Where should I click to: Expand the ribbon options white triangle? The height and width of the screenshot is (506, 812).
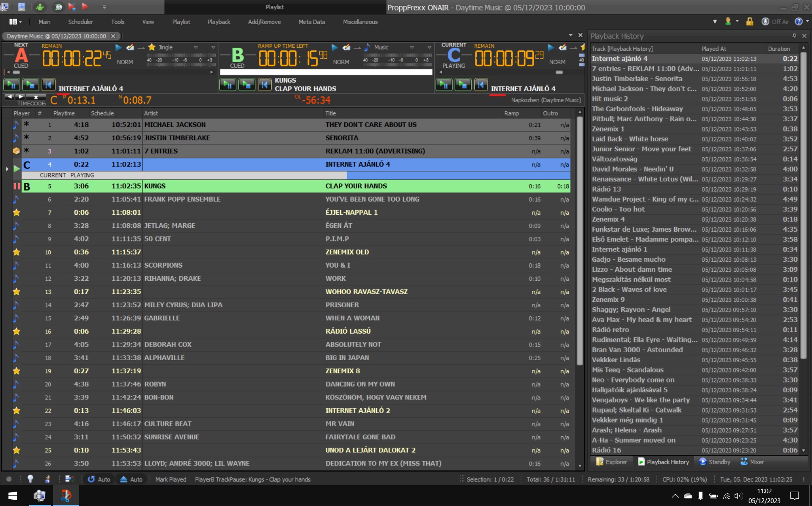[715, 22]
